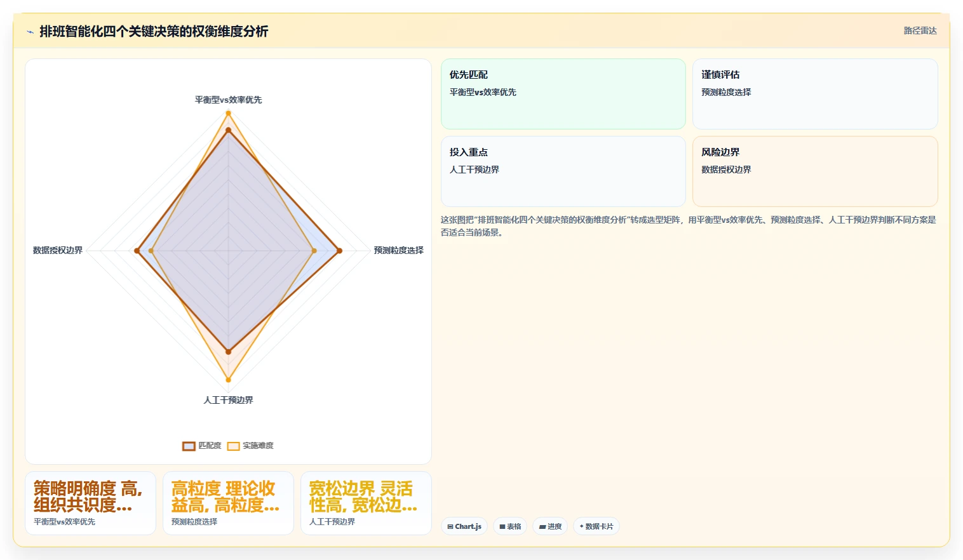963x560 pixels.
Task: Open the 优先匹配 card
Action: pos(563,94)
